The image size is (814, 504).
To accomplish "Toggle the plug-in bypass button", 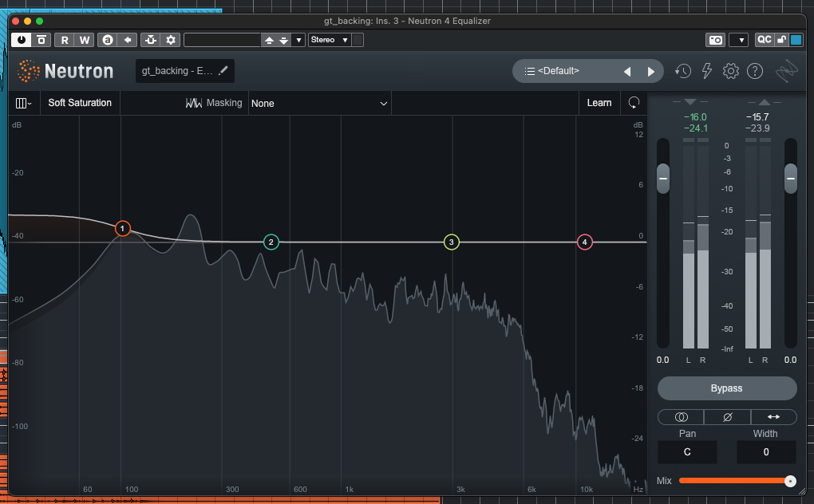I will click(41, 40).
